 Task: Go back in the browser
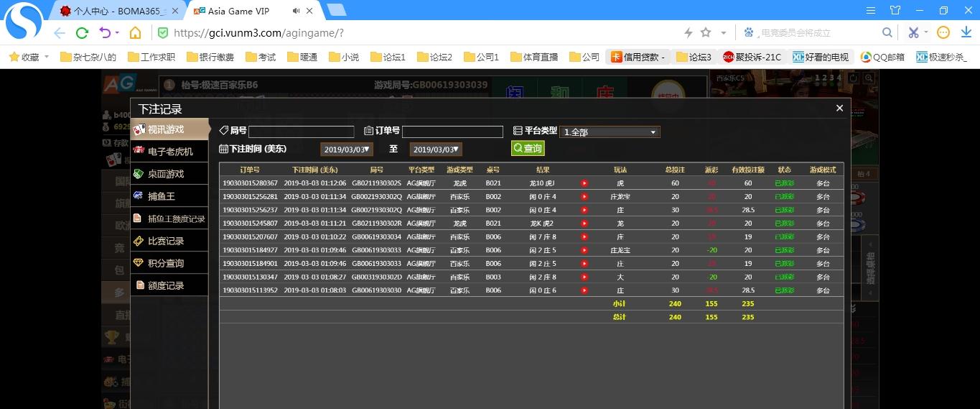click(59, 33)
